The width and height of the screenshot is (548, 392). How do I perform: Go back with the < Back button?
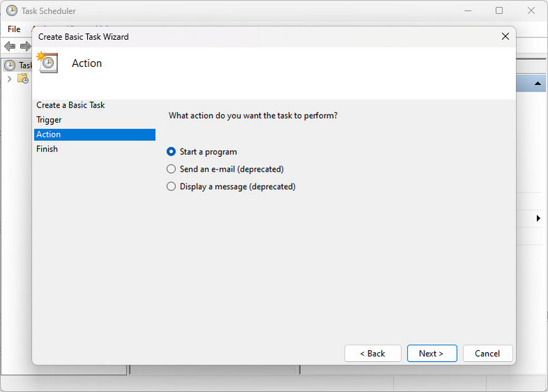[x=373, y=353]
